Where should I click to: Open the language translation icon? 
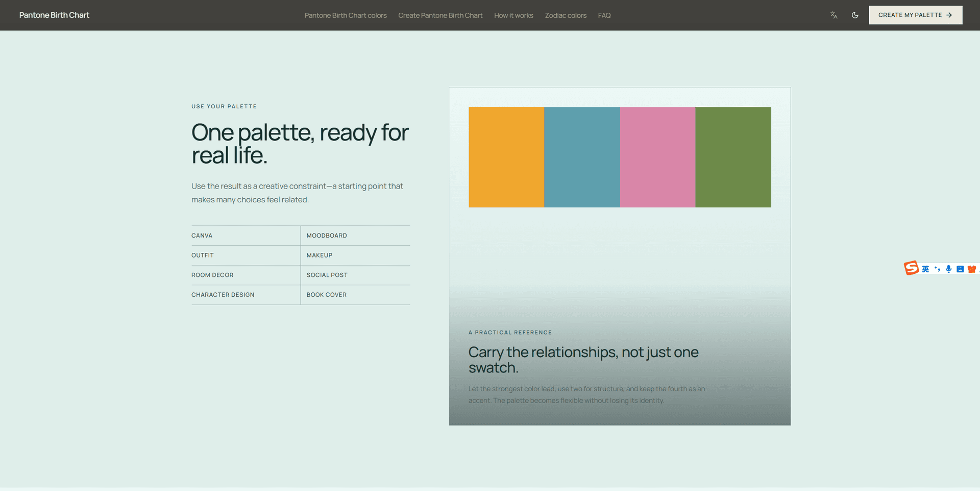click(834, 15)
